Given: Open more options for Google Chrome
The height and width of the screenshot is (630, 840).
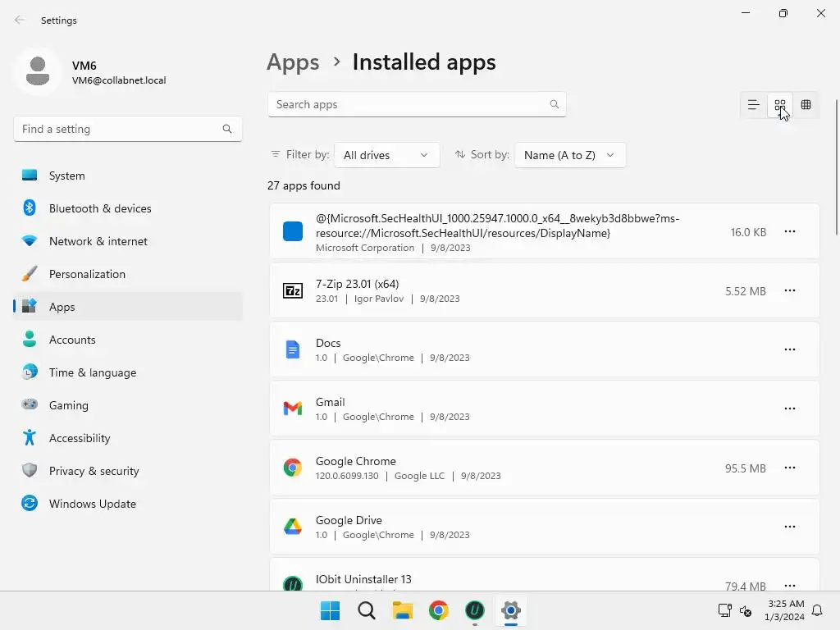Looking at the screenshot, I should click(790, 468).
